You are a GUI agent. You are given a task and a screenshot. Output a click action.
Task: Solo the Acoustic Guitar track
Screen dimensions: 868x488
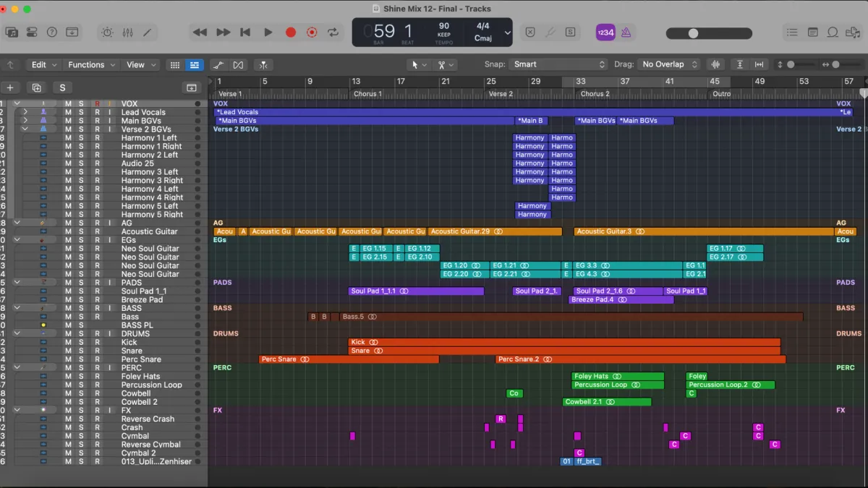pyautogui.click(x=81, y=232)
